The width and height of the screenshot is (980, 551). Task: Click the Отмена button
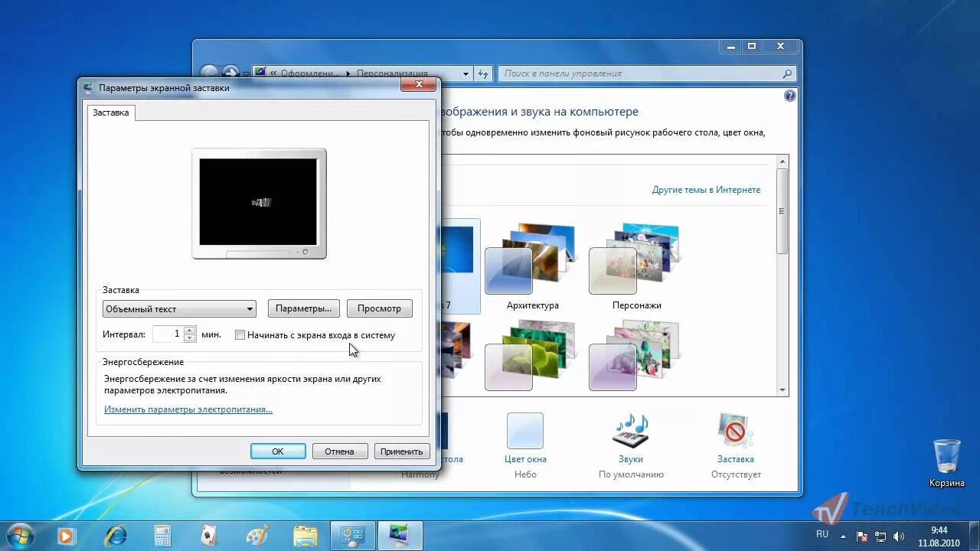click(339, 452)
